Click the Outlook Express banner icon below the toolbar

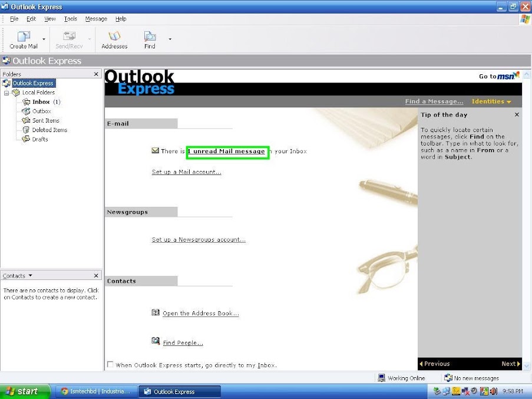[x=6, y=61]
